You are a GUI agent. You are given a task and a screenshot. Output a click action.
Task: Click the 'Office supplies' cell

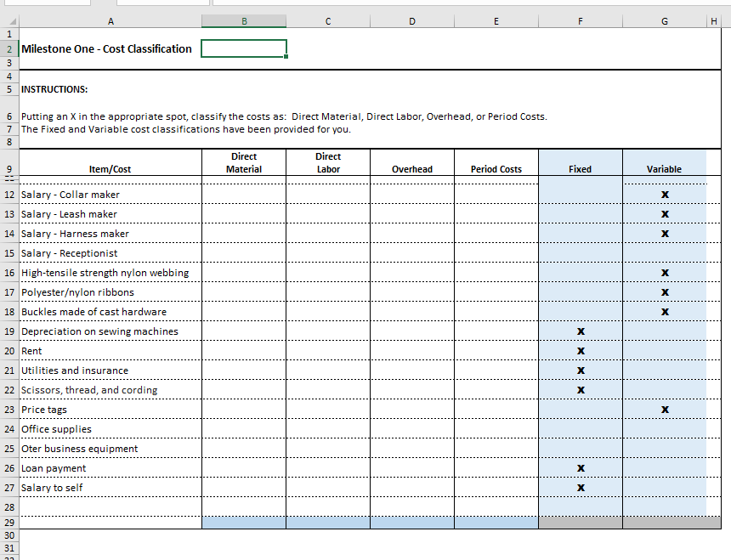pos(110,429)
